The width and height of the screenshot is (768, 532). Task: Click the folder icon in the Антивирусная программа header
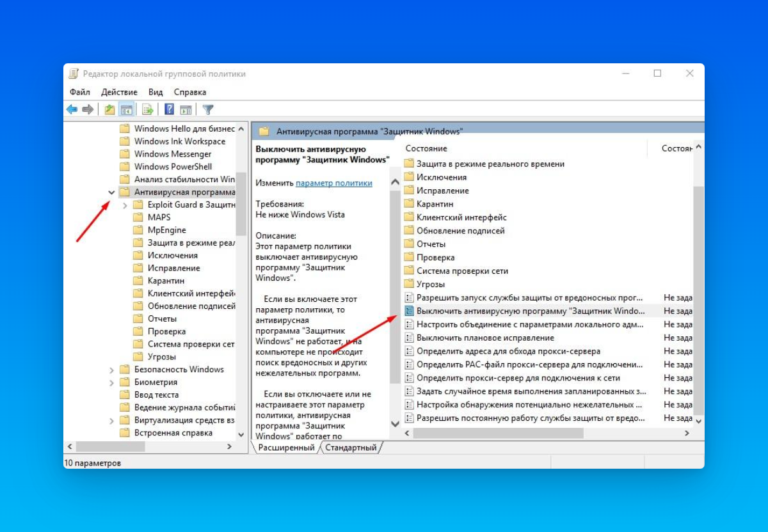tap(264, 131)
